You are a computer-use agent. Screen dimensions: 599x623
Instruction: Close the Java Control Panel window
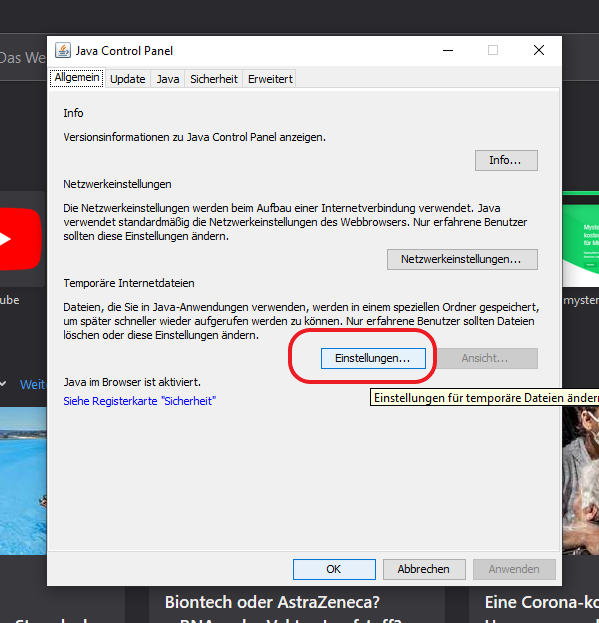tap(539, 50)
